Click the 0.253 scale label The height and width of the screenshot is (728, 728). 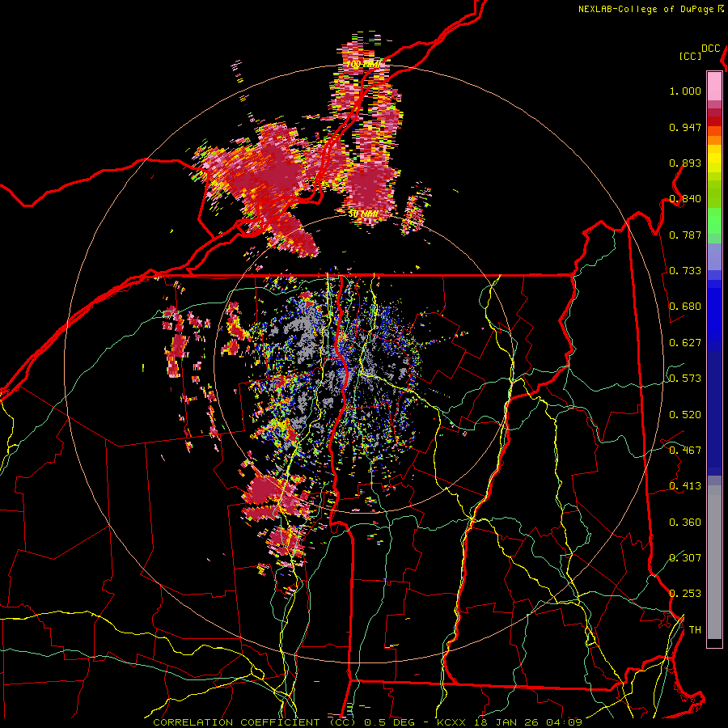point(685,594)
